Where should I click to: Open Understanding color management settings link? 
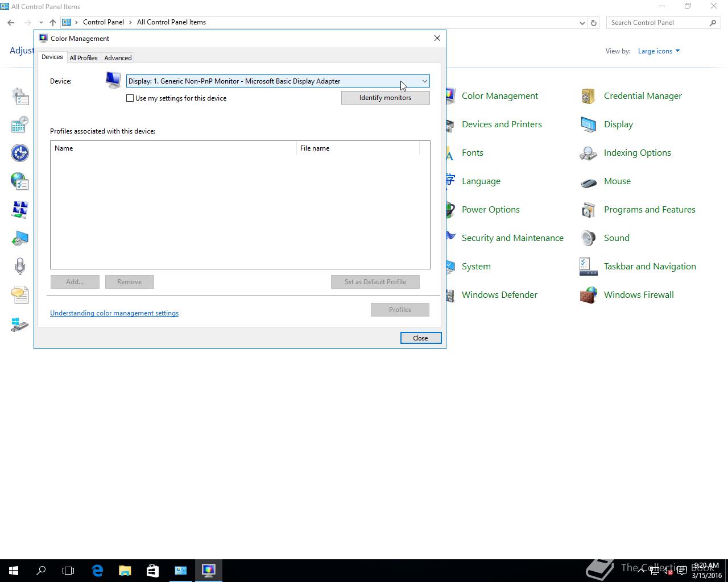click(x=114, y=313)
